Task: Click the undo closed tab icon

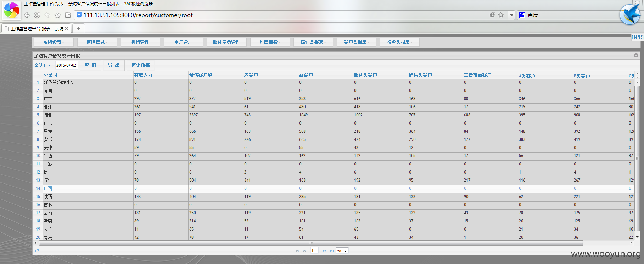Action: coord(47,15)
